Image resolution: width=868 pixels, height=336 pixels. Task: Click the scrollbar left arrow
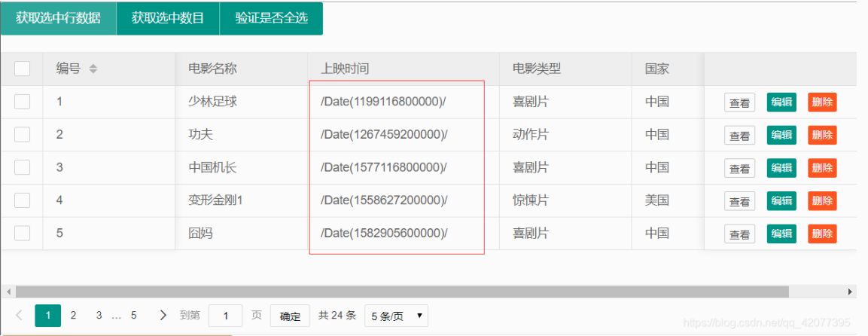pyautogui.click(x=8, y=291)
